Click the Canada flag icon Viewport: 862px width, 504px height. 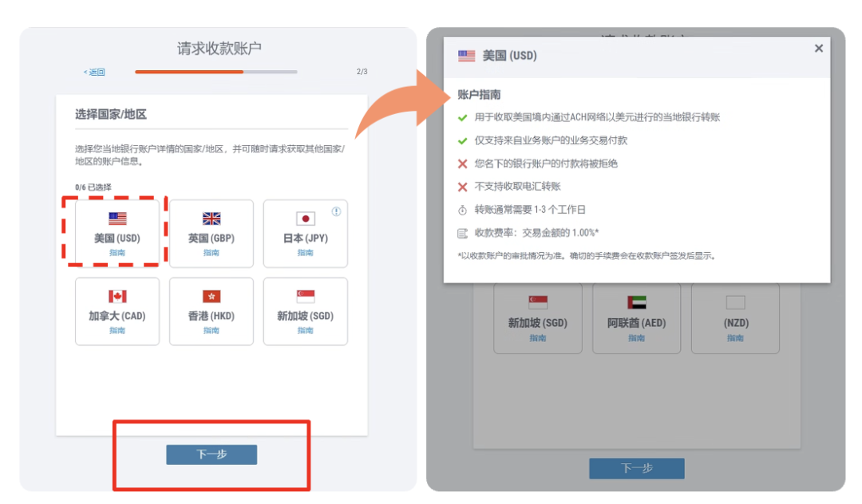pyautogui.click(x=117, y=297)
